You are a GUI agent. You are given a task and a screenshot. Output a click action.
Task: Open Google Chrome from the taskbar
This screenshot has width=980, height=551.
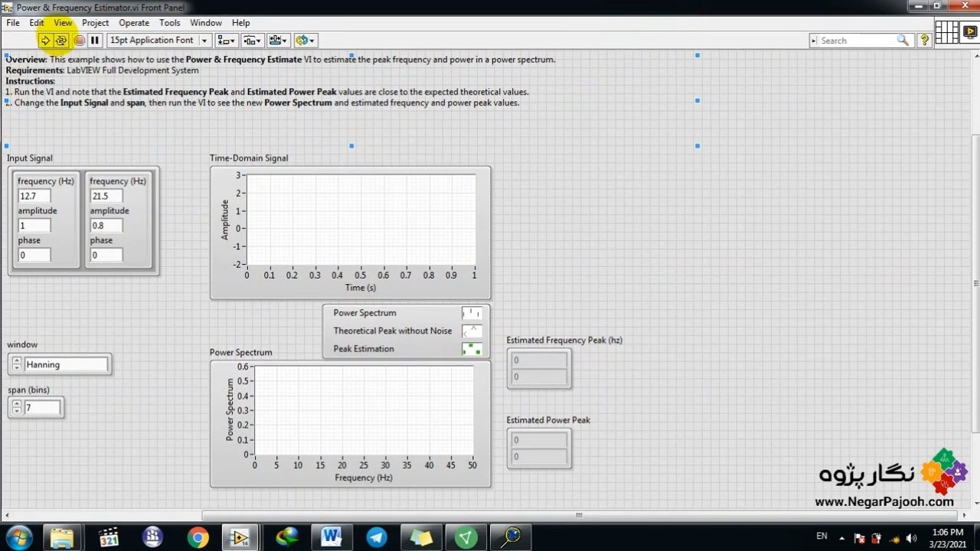pos(198,537)
